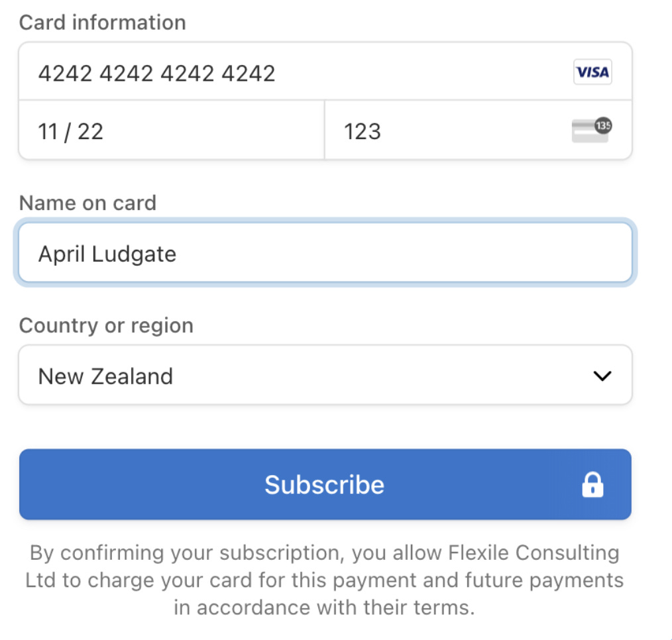Click the 4242 card number
Viewport: 672px width, 640px height.
pos(158,73)
